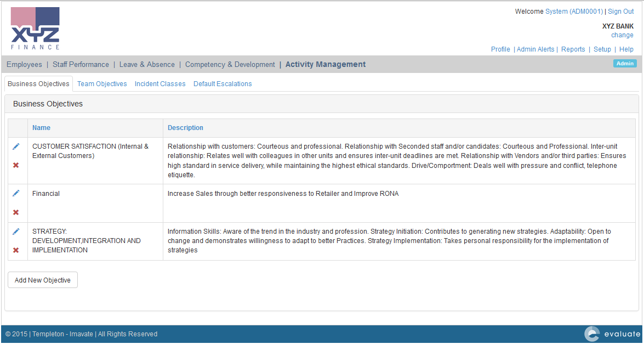644x344 pixels.
Task: Open the Incident Classes tab
Action: pos(160,84)
